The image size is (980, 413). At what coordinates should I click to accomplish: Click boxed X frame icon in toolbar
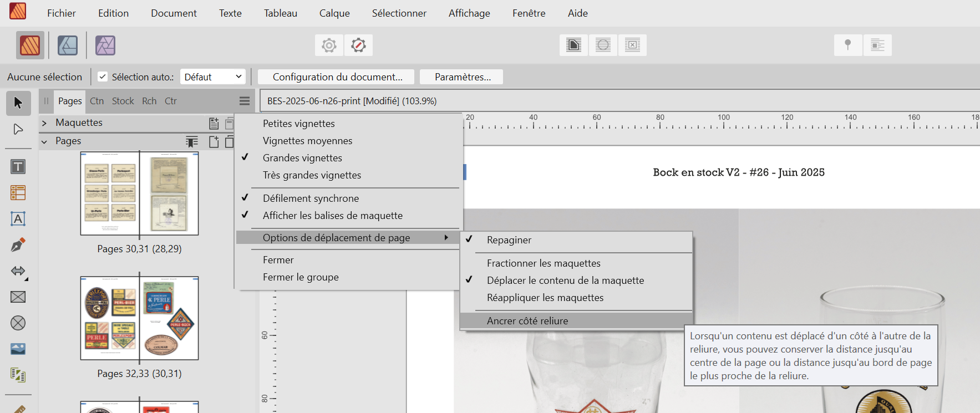633,45
